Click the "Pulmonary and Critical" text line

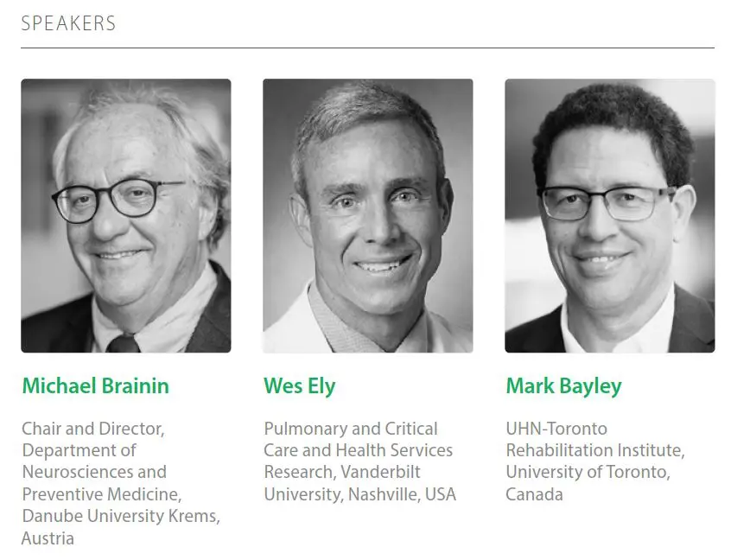(351, 429)
